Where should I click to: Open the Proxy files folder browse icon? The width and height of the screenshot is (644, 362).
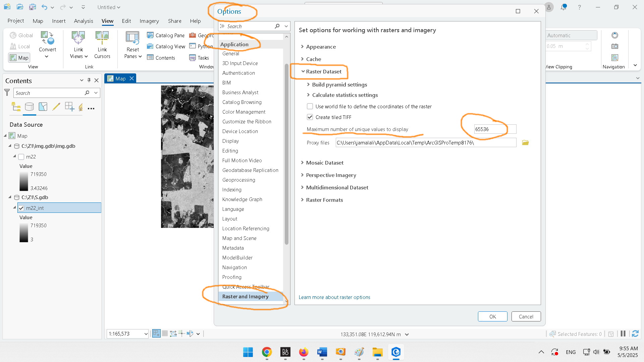click(x=525, y=142)
